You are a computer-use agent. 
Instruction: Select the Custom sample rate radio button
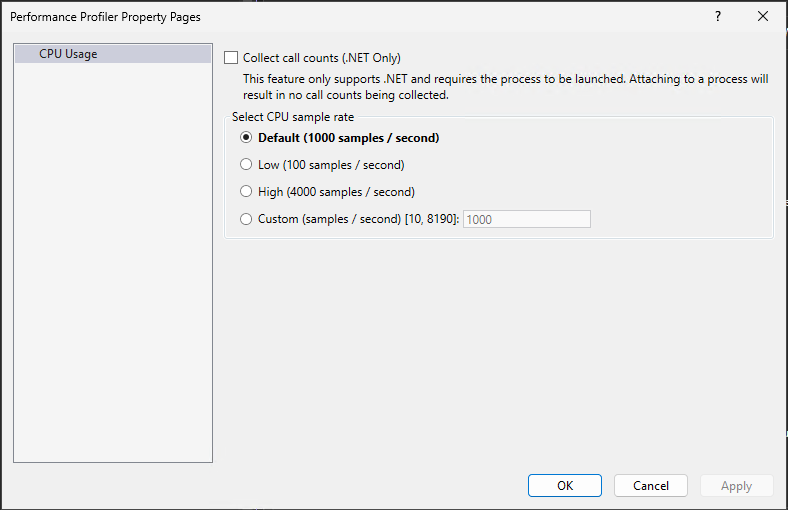click(246, 219)
